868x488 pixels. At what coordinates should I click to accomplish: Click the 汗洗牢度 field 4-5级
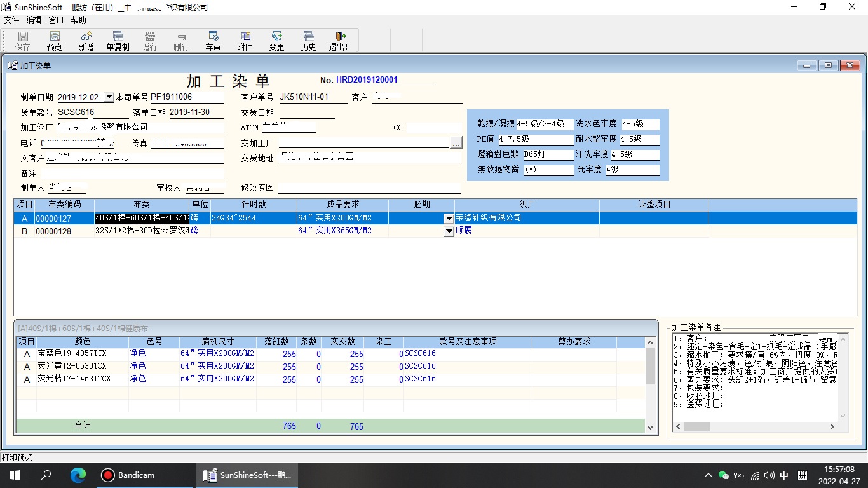pyautogui.click(x=635, y=154)
